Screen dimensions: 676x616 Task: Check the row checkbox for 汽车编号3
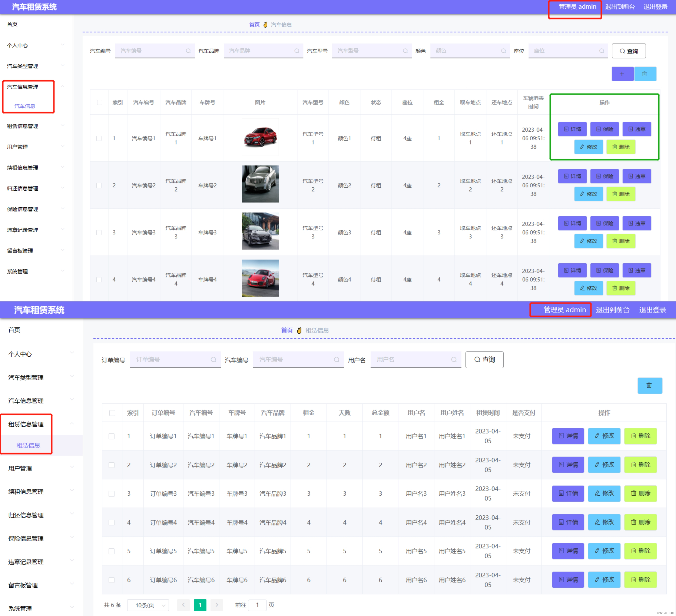click(x=99, y=232)
